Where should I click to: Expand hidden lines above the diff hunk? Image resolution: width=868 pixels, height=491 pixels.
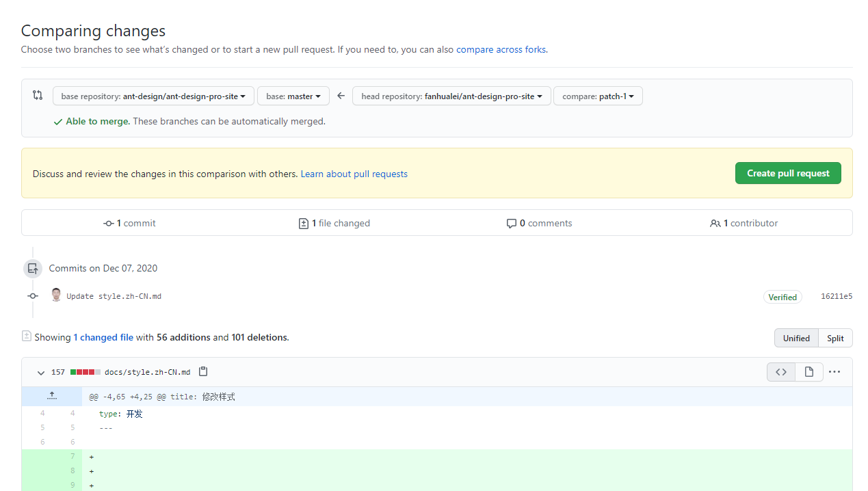[52, 396]
